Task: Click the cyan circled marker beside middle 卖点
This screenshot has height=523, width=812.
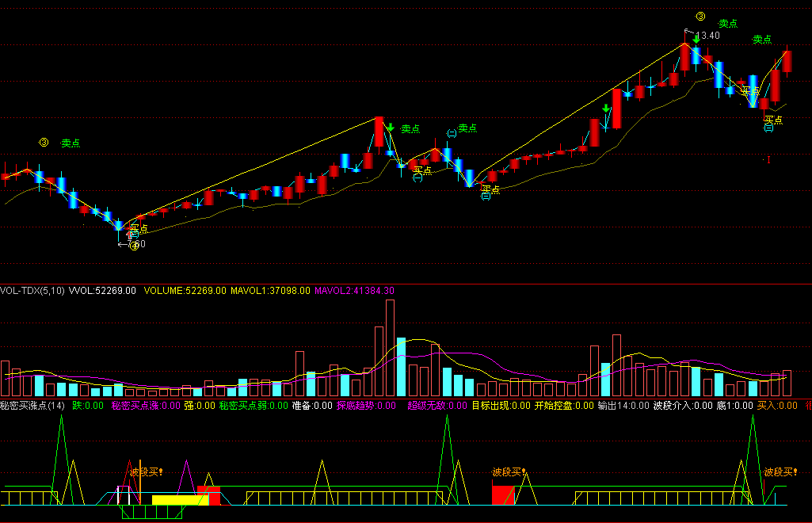Action: [452, 133]
